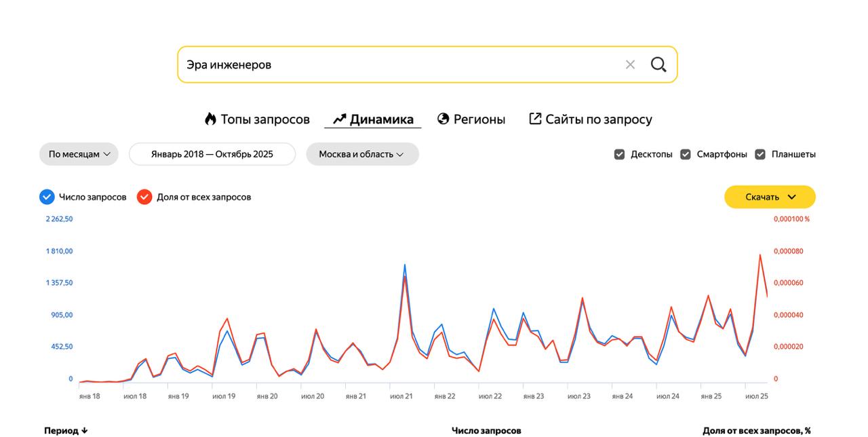This screenshot has width=868, height=437.
Task: Expand the Москва и область region dropdown
Action: (x=362, y=154)
